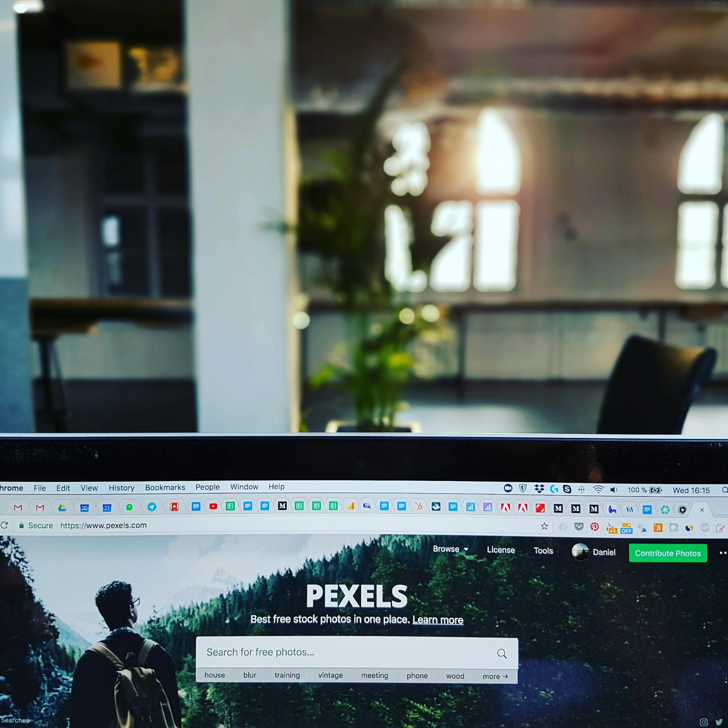
Task: Click the Tools menu item
Action: point(545,551)
